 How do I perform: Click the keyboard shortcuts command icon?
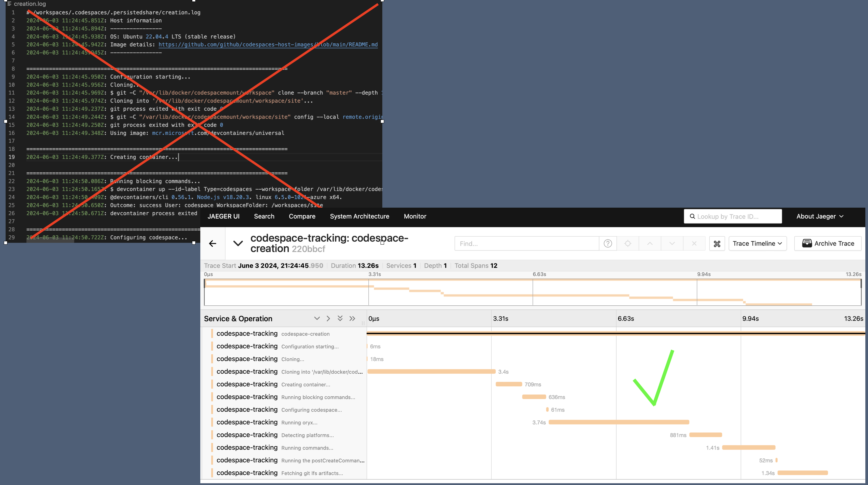tap(717, 243)
